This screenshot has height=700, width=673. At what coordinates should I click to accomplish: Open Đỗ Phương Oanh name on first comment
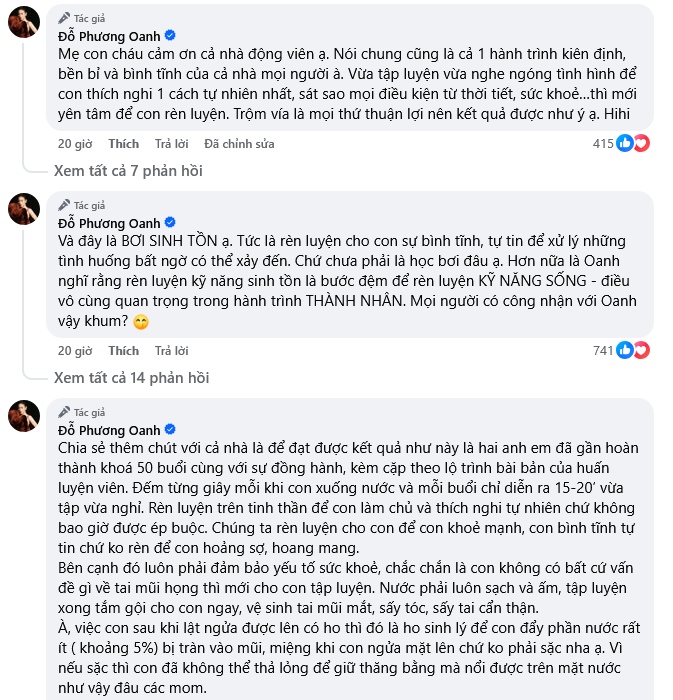tap(109, 36)
